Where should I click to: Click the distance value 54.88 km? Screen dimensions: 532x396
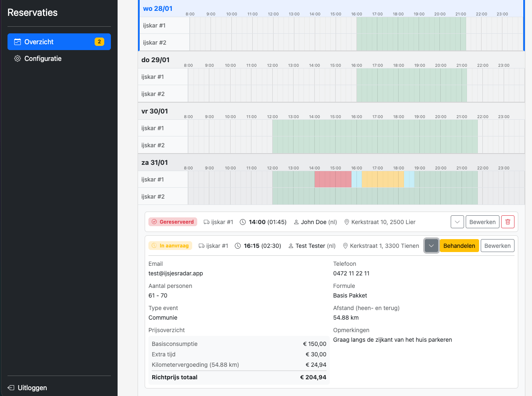(346, 318)
